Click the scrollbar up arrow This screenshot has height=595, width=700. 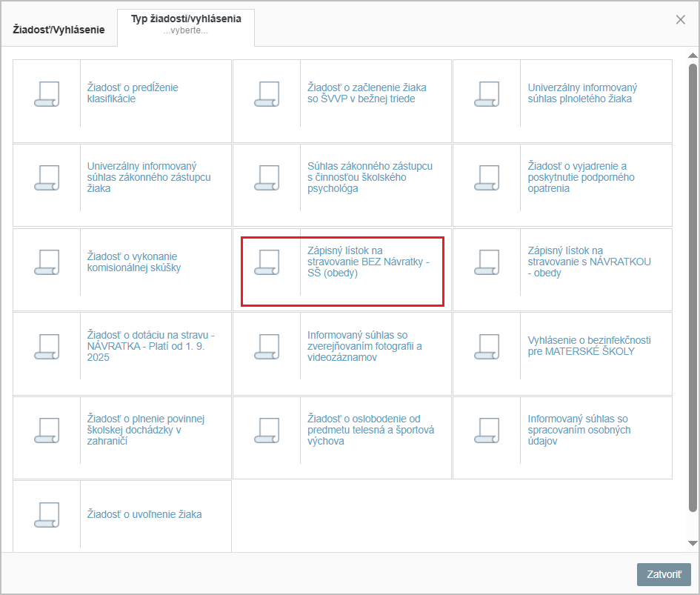tap(693, 56)
